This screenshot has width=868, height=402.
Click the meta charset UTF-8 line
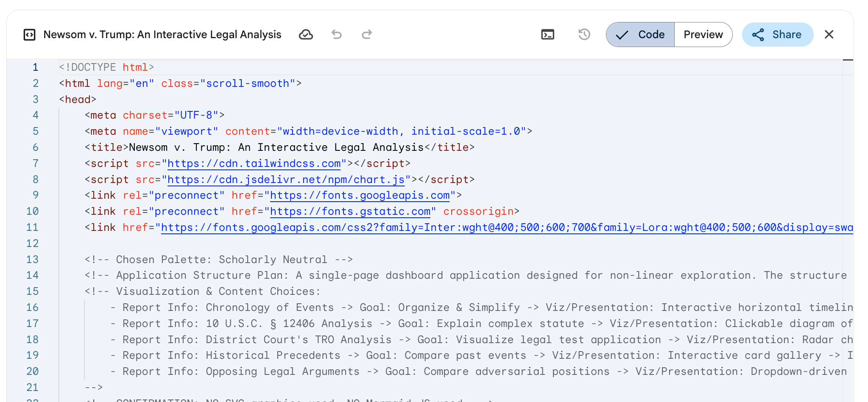(x=154, y=115)
